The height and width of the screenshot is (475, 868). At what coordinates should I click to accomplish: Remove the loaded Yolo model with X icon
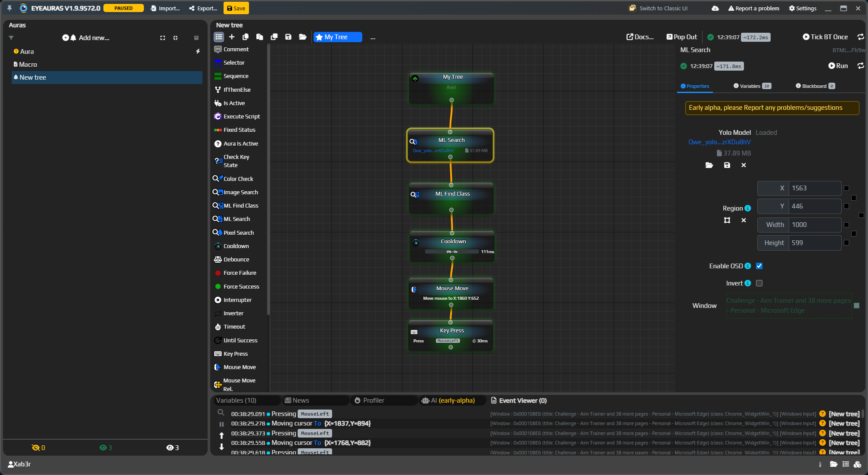[x=744, y=165]
